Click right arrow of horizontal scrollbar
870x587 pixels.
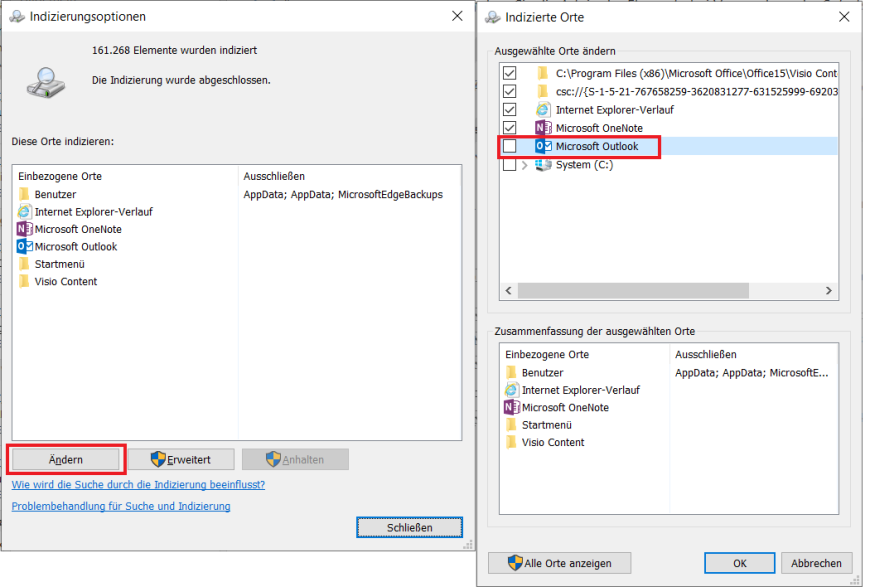(830, 290)
